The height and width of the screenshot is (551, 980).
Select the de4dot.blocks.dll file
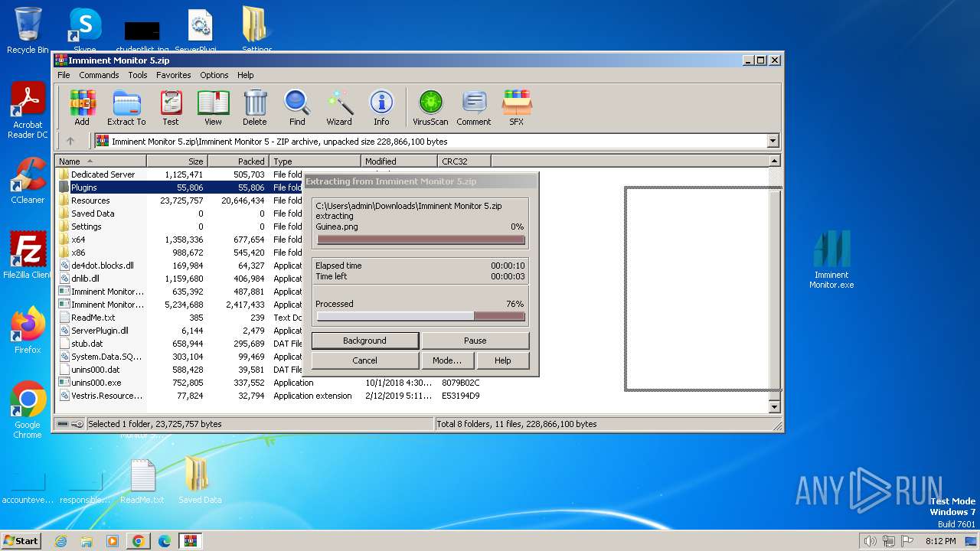click(x=102, y=266)
